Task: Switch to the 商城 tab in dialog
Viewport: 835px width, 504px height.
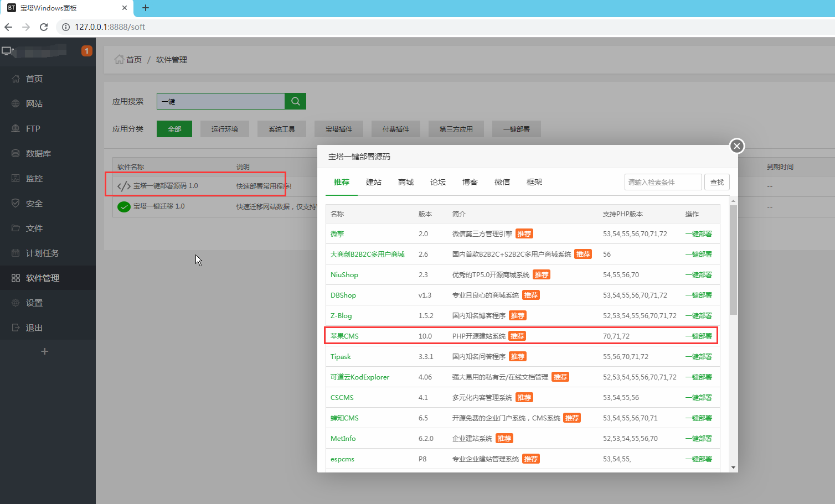Action: (406, 182)
